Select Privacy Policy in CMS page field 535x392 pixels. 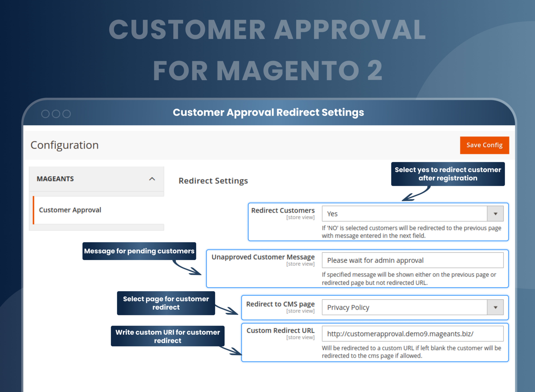tap(348, 307)
